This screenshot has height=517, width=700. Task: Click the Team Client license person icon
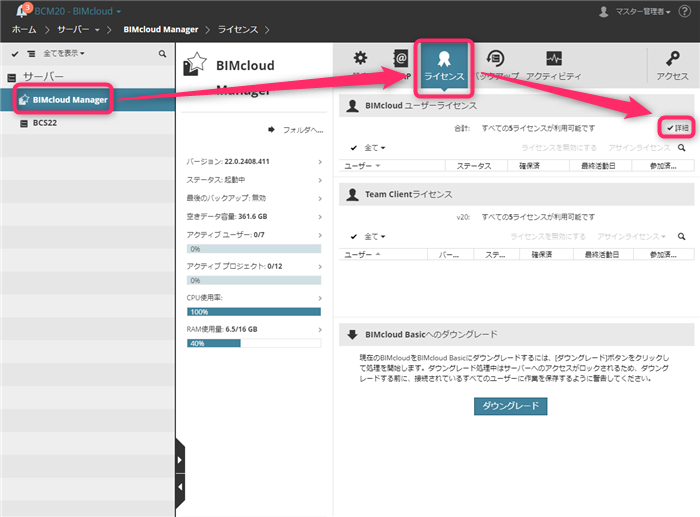[x=352, y=195]
